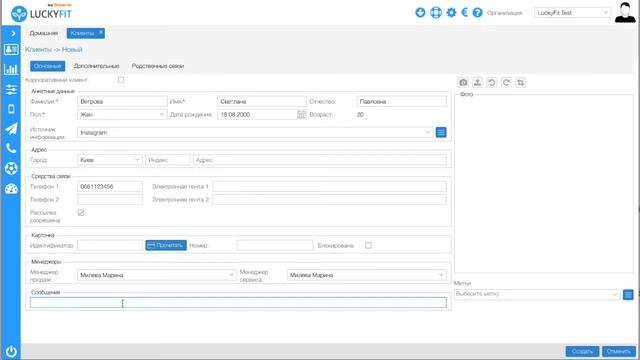Open the list button beside Instagram source
This screenshot has height=360, width=640.
click(x=441, y=132)
